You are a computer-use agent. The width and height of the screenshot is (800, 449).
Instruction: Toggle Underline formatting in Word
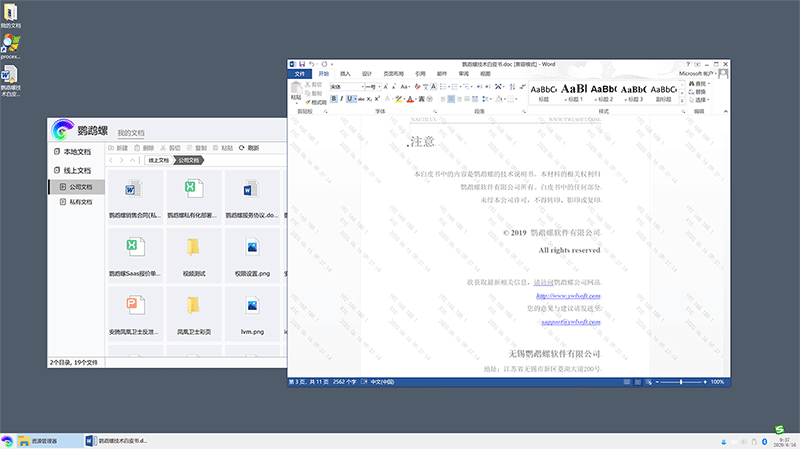tap(349, 99)
